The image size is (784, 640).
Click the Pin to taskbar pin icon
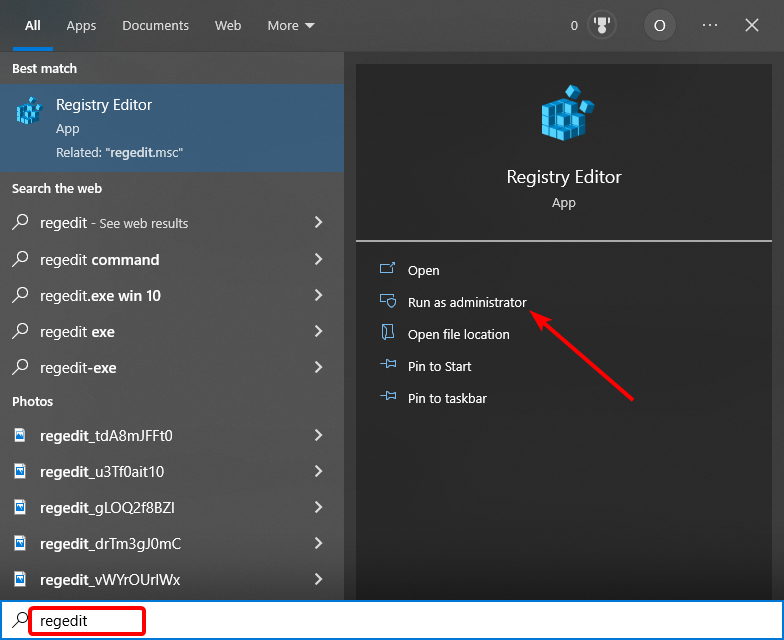pyautogui.click(x=388, y=396)
